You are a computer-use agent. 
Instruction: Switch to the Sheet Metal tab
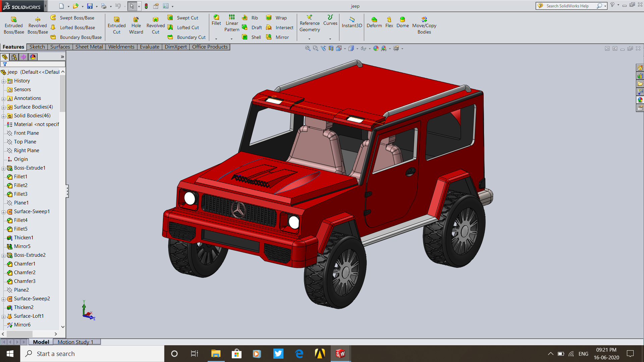coord(89,47)
